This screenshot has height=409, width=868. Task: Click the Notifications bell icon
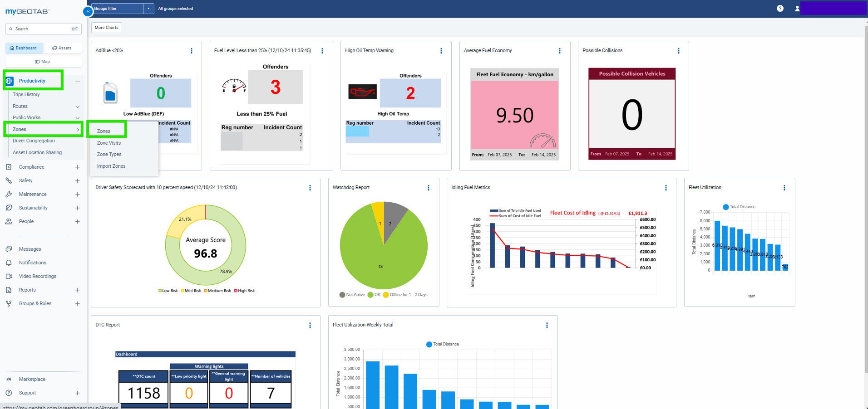pyautogui.click(x=9, y=263)
